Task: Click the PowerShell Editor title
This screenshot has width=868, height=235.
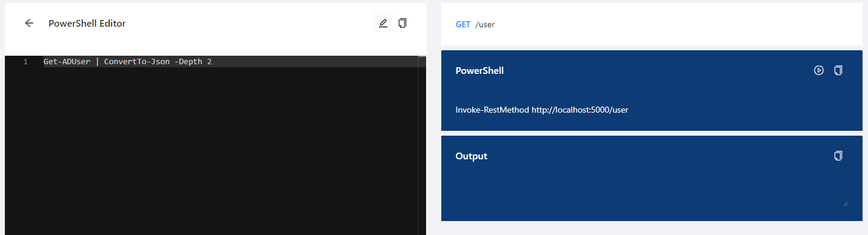Action: click(87, 23)
